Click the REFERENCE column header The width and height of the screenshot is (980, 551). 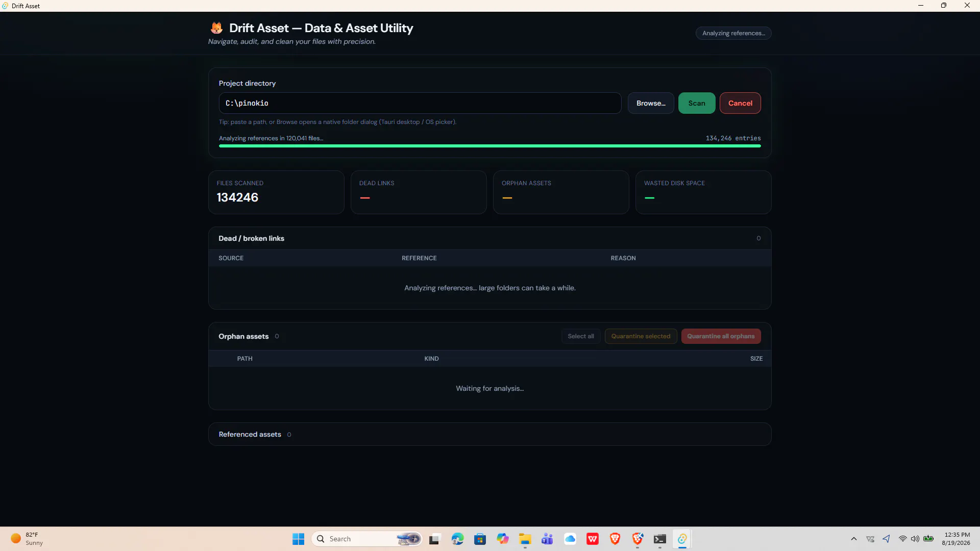(419, 258)
